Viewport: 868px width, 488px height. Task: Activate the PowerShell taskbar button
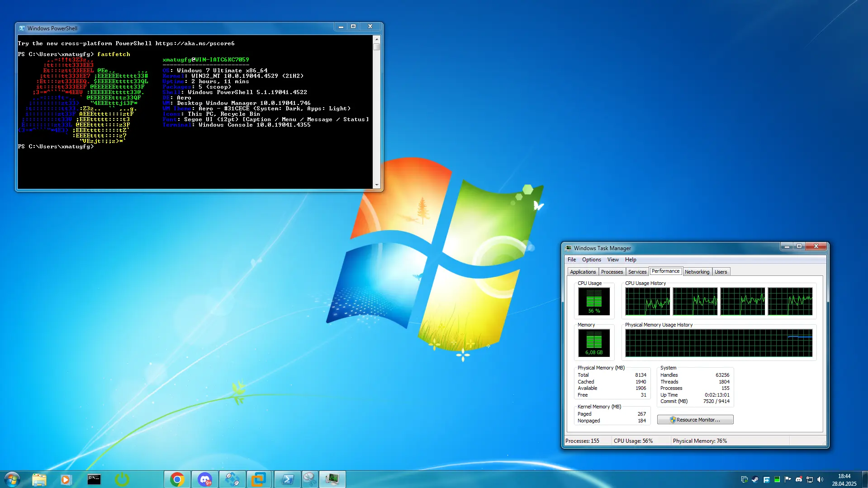(287, 479)
